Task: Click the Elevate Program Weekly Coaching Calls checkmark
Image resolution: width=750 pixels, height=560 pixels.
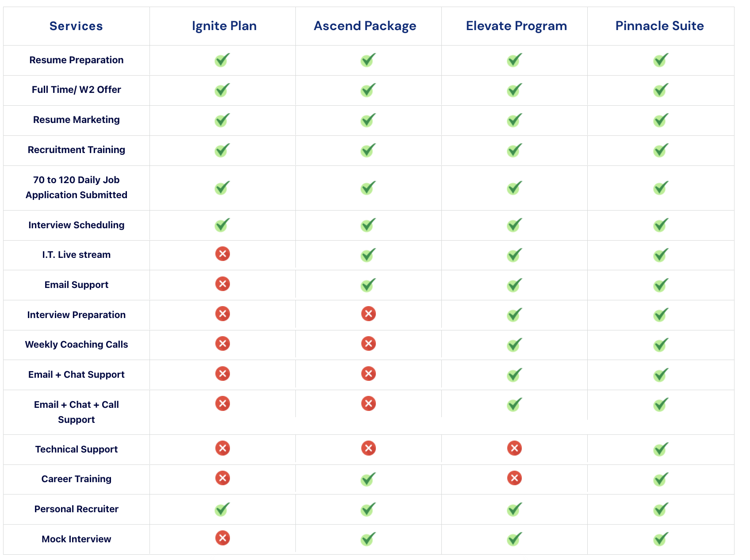Action: coord(514,345)
